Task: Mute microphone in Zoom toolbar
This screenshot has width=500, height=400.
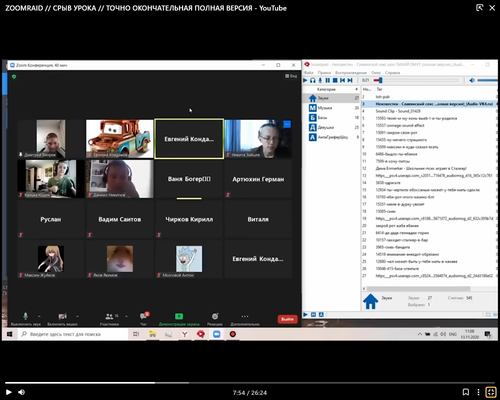Action: pyautogui.click(x=25, y=318)
